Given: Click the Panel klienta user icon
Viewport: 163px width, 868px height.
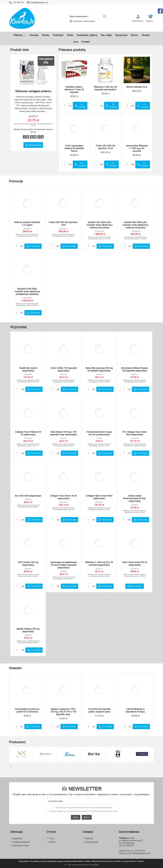Looking at the screenshot, I should click(138, 16).
